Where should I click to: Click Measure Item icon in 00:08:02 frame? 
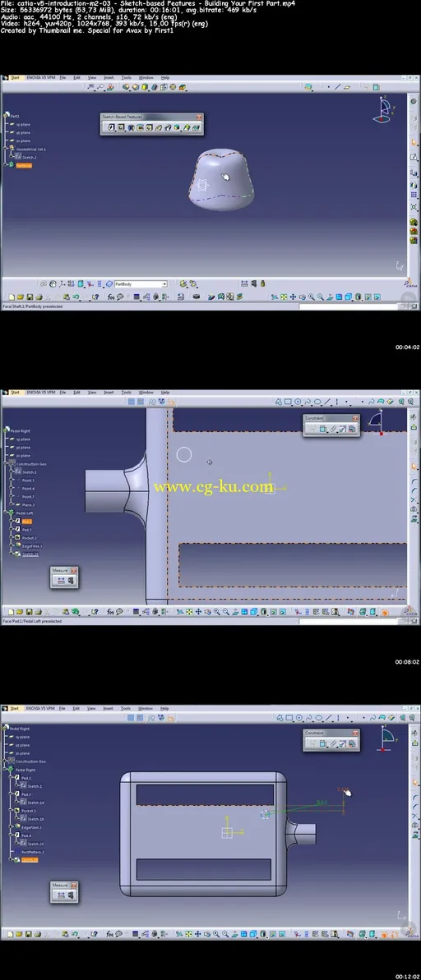click(71, 581)
